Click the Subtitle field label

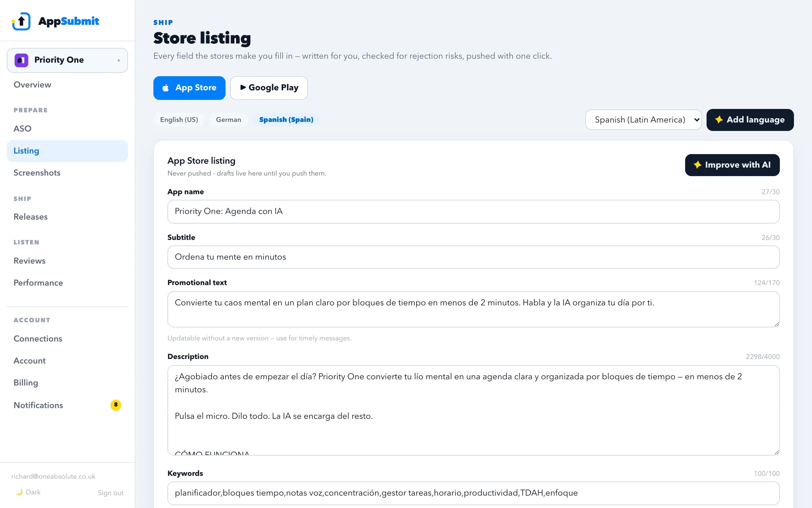181,238
